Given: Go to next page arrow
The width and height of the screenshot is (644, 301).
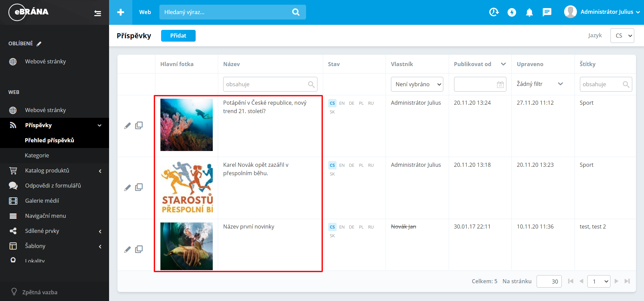Looking at the screenshot, I should [616, 281].
